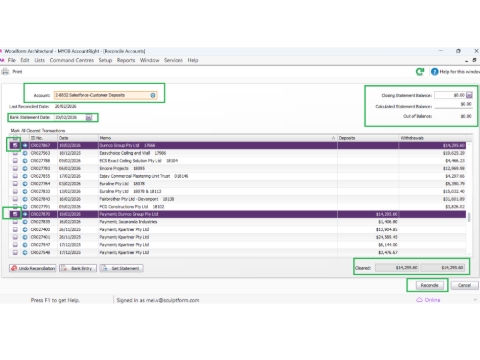Click the transaction list vertical scrollbar thumb

coord(469,217)
